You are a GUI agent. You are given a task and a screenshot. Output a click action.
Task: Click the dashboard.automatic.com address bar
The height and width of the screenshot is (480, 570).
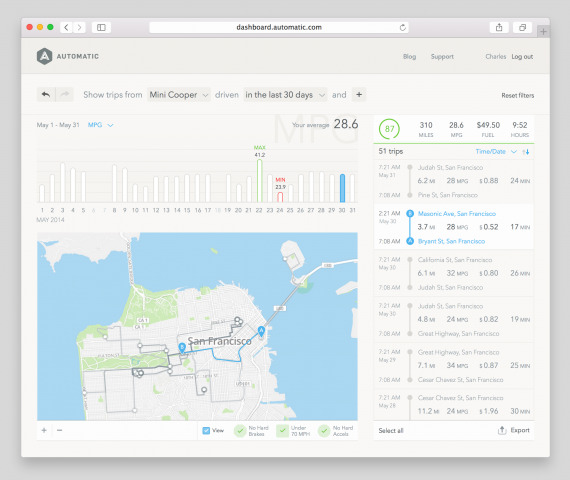pos(279,27)
